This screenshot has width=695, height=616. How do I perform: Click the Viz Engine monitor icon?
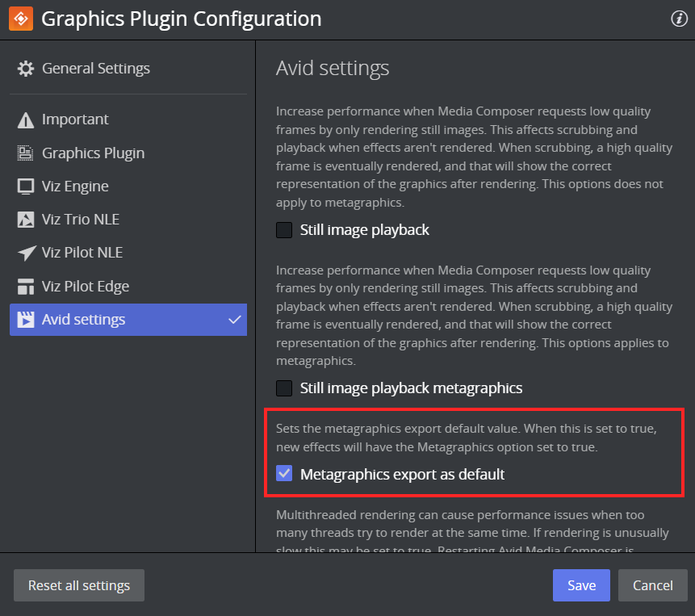tap(26, 186)
